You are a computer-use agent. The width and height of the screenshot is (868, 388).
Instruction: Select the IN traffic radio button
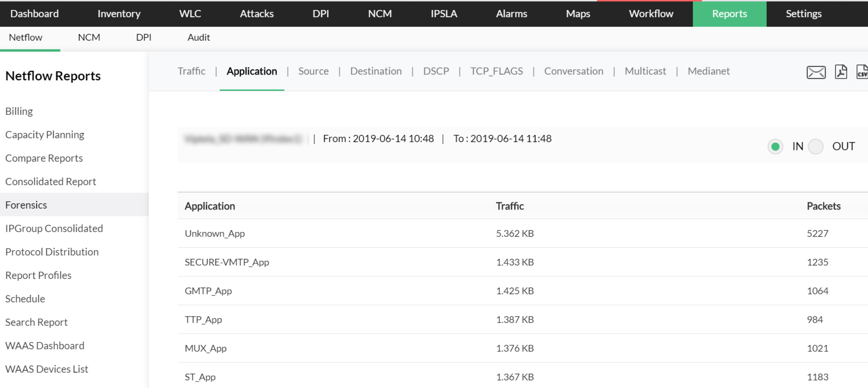775,147
